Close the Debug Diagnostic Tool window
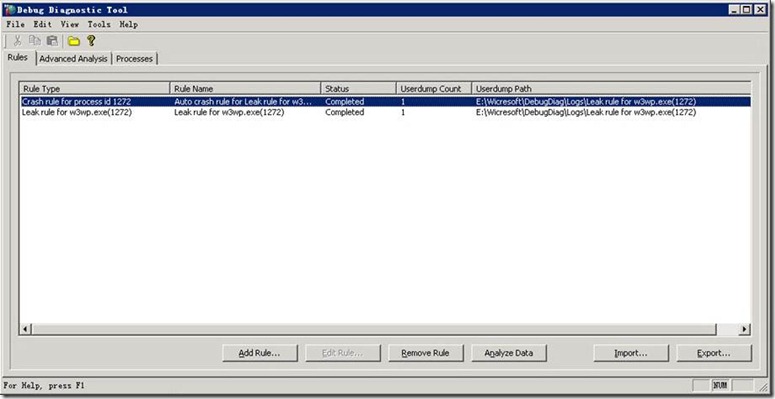This screenshot has width=775, height=399. [x=761, y=10]
